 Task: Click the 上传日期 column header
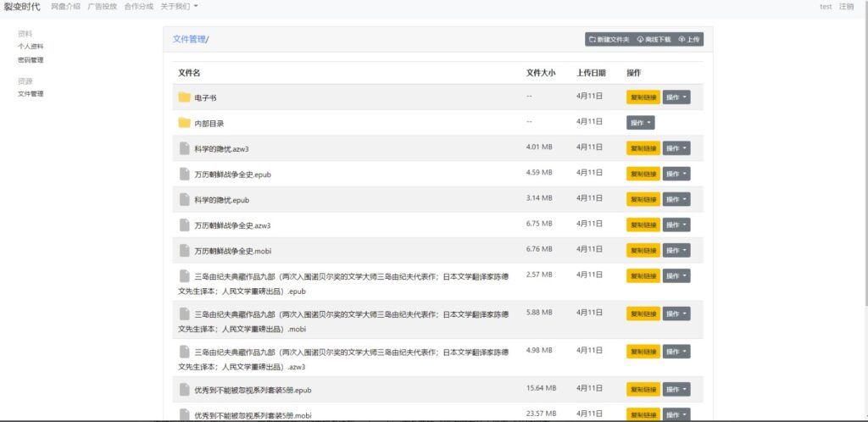pos(591,73)
